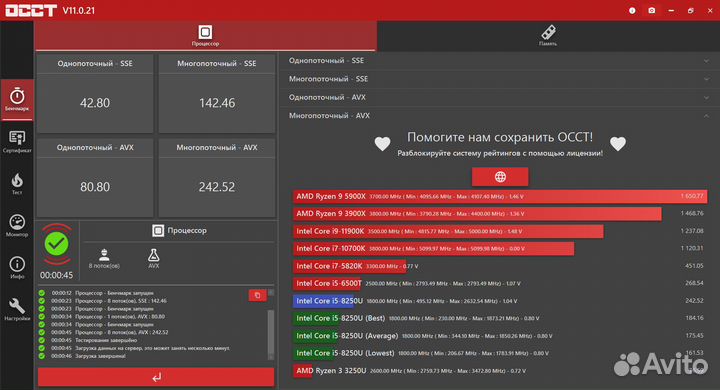Screen dimensions: 720x390
Task: Click the Помогите нам сохранить OCCT heading
Action: (500, 137)
